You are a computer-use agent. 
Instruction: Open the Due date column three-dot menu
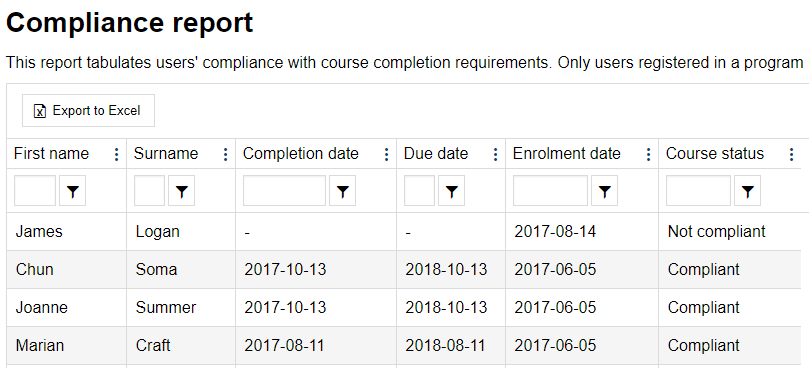(495, 154)
